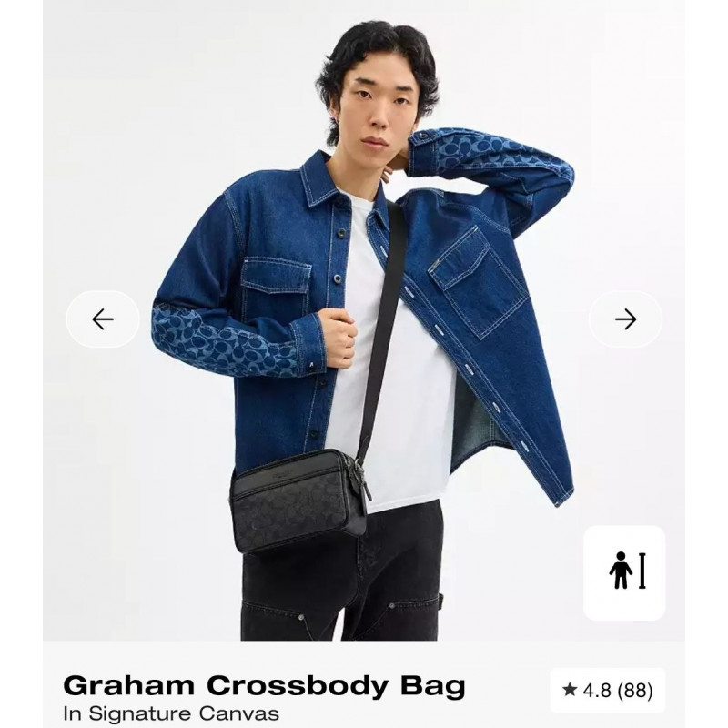Click the person figure in height icon
728x728 pixels.
coord(621,571)
